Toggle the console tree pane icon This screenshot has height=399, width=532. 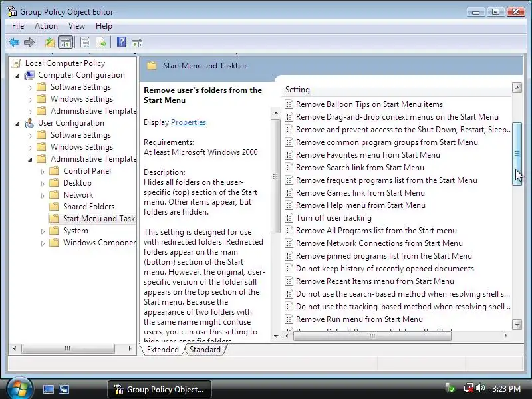[65, 43]
